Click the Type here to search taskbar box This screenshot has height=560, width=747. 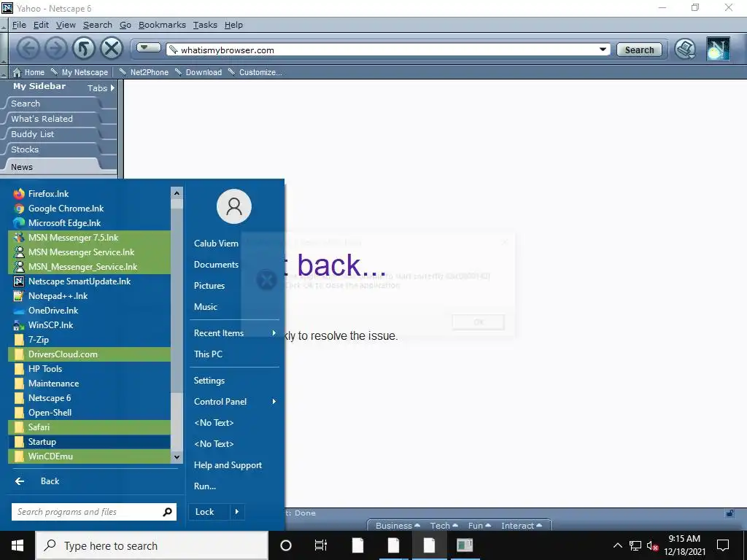tap(152, 545)
